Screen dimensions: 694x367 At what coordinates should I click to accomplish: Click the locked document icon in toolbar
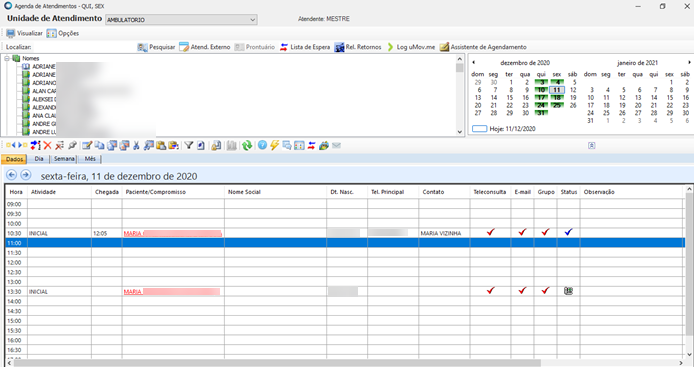(216, 145)
